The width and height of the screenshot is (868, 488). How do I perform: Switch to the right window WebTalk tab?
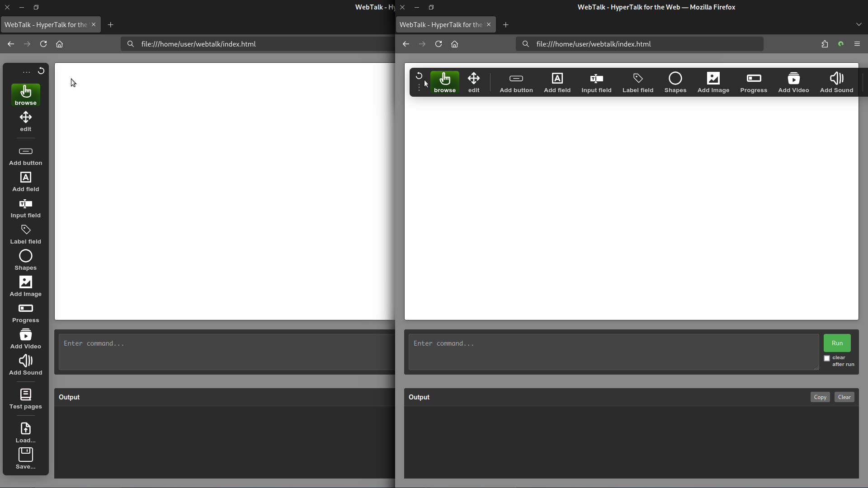[441, 24]
